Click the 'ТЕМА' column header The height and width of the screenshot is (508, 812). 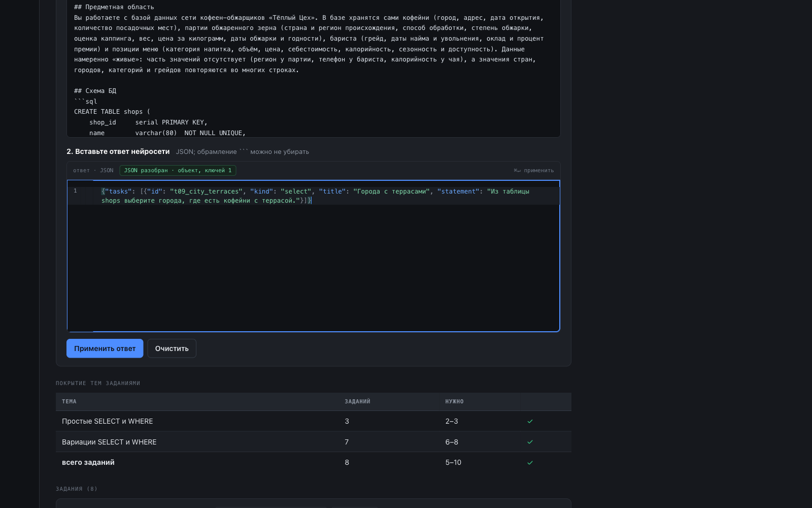tap(69, 401)
